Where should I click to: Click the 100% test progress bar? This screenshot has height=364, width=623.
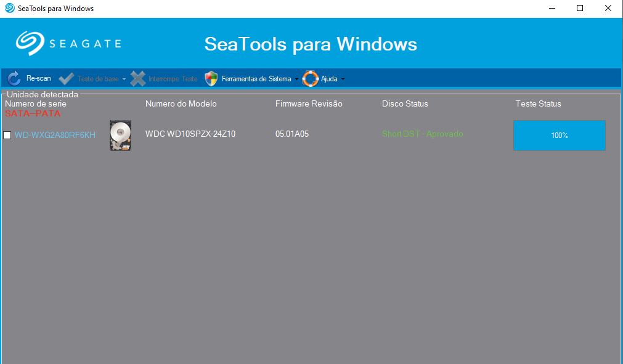point(560,135)
